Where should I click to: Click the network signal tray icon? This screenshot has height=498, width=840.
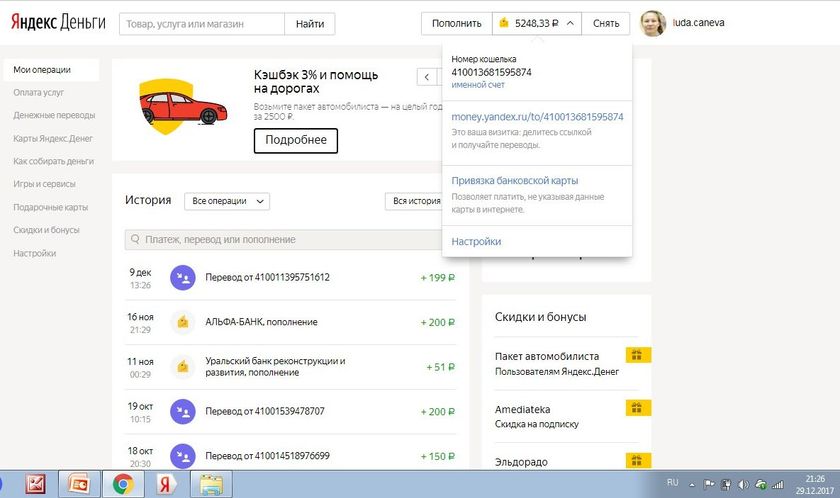click(x=777, y=485)
